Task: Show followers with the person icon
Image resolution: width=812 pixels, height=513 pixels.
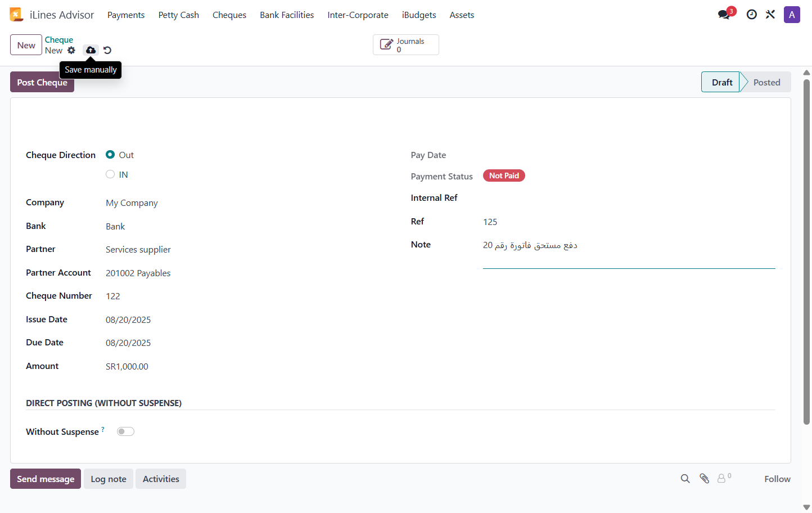Action: click(x=724, y=478)
